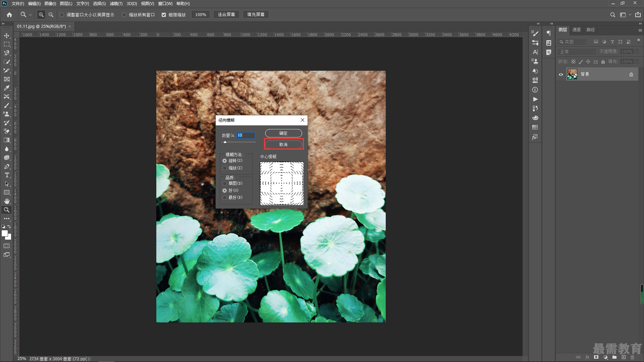Select the Eyedropper tool

[x=7, y=88]
